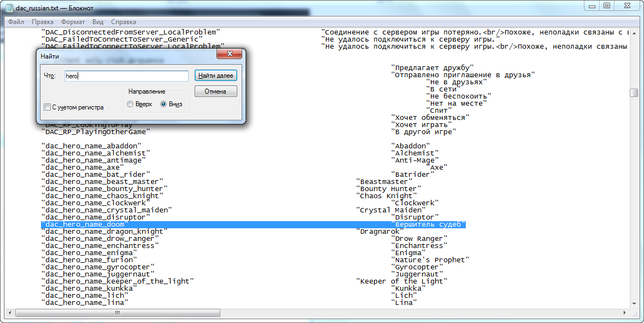644x323 pixels.
Task: Click the Отмена button
Action: point(215,91)
